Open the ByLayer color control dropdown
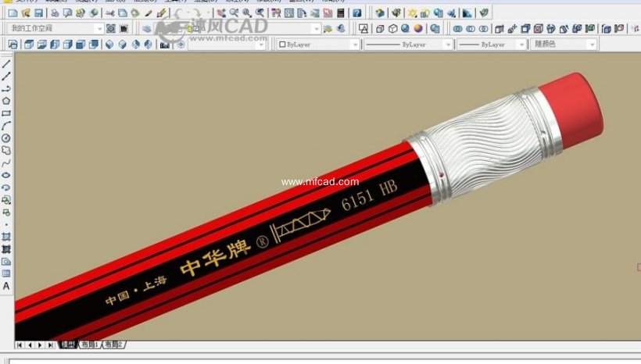Viewport: 641px width, 364px height. pos(355,44)
